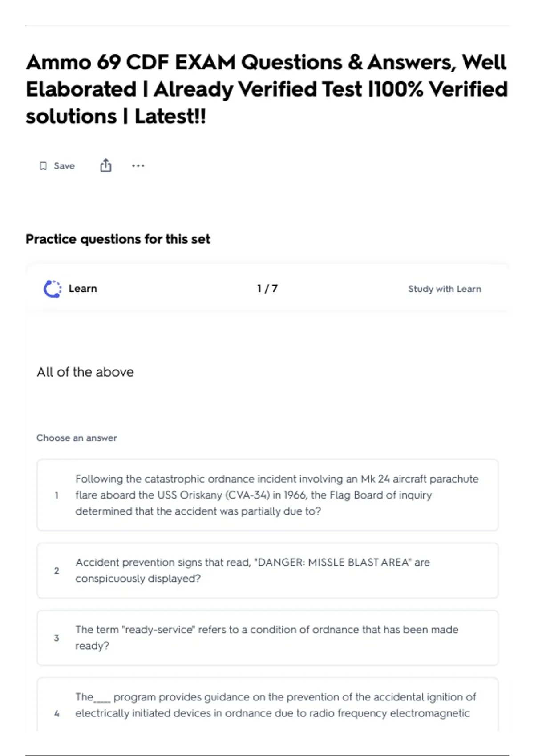Click the Learn label text
This screenshot has width=534, height=756.
(x=83, y=289)
